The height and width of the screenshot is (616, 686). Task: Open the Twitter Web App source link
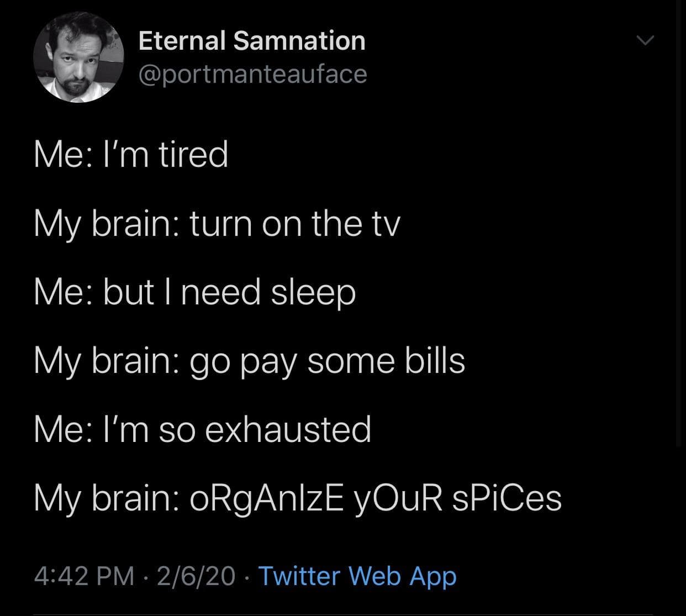click(x=357, y=576)
